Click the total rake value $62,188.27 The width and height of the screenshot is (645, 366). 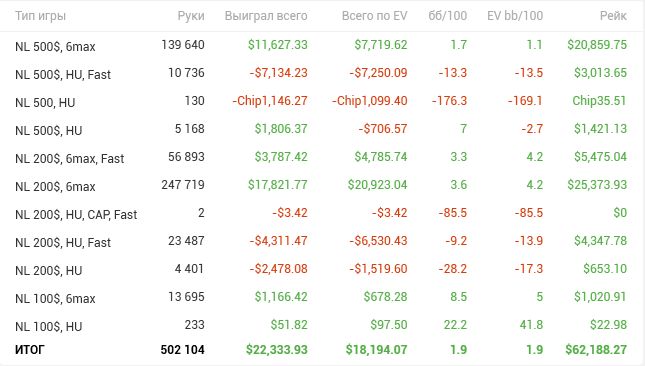(x=596, y=350)
